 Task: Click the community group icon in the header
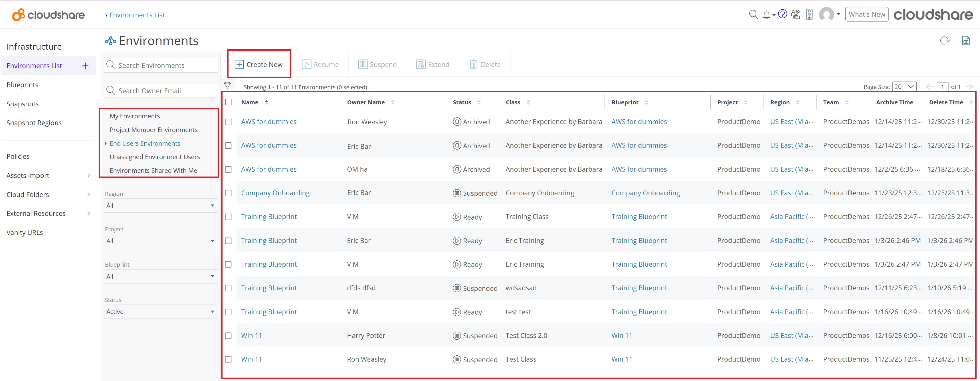click(795, 15)
